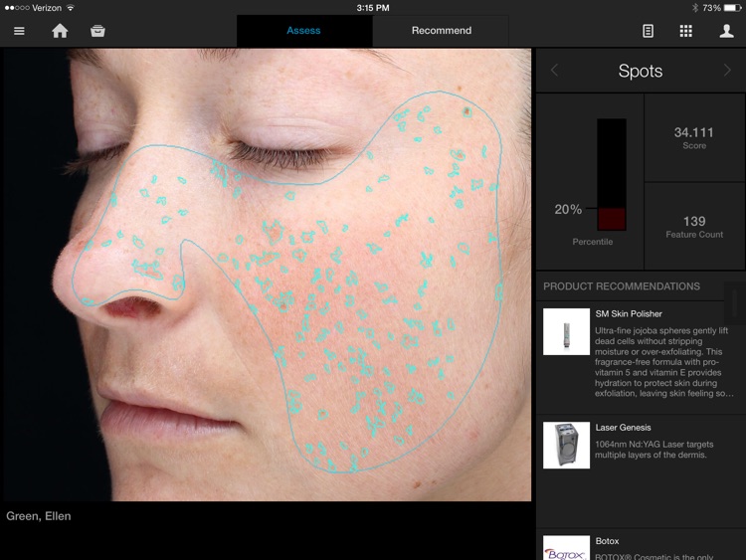Image resolution: width=746 pixels, height=560 pixels.
Task: Select the 34.111 Score value
Action: tap(693, 132)
